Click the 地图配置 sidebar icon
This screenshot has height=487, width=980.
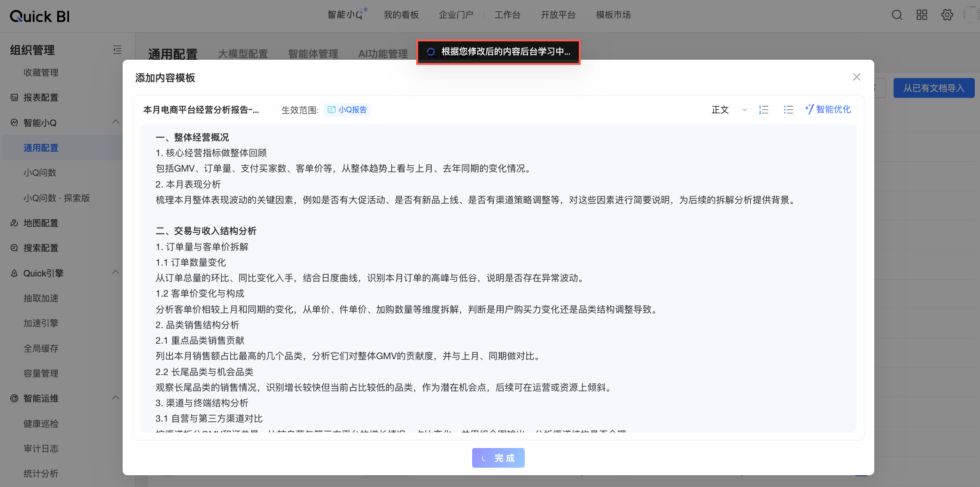click(14, 223)
